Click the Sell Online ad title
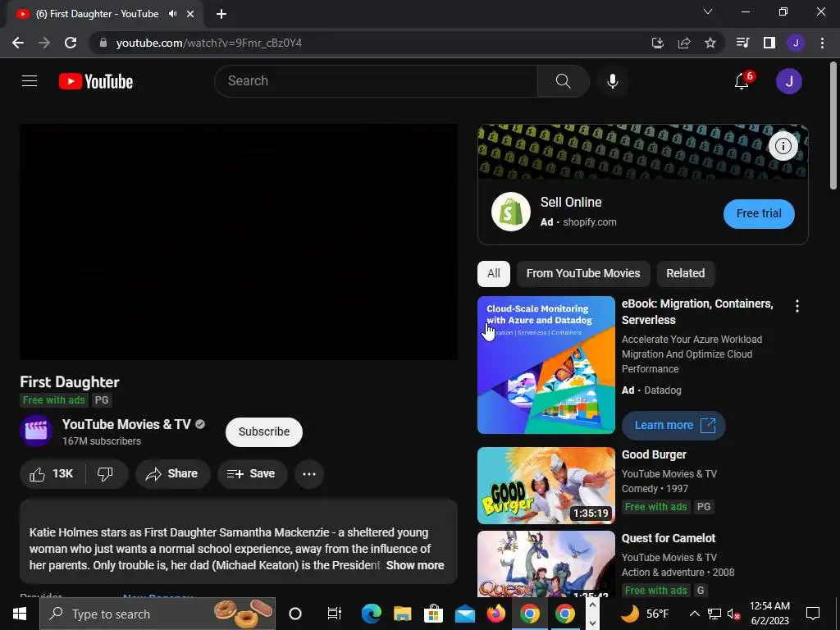This screenshot has height=630, width=840. pyautogui.click(x=571, y=202)
